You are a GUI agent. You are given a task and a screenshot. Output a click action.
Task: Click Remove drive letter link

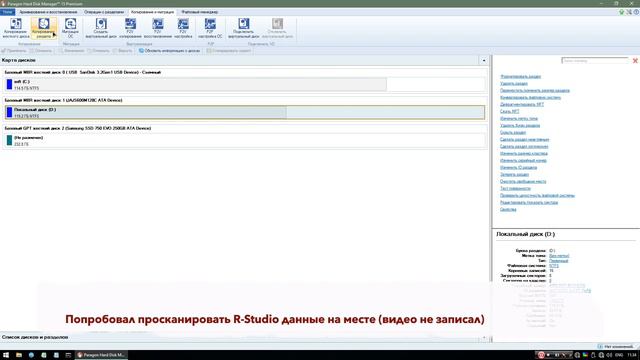[x=520, y=125]
